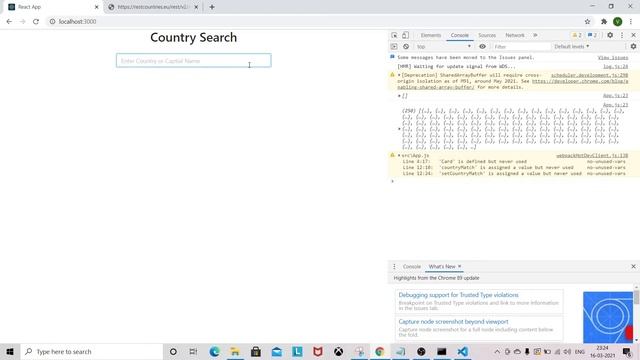Open the View issues link
Viewport: 640px width, 360px height.
(613, 58)
